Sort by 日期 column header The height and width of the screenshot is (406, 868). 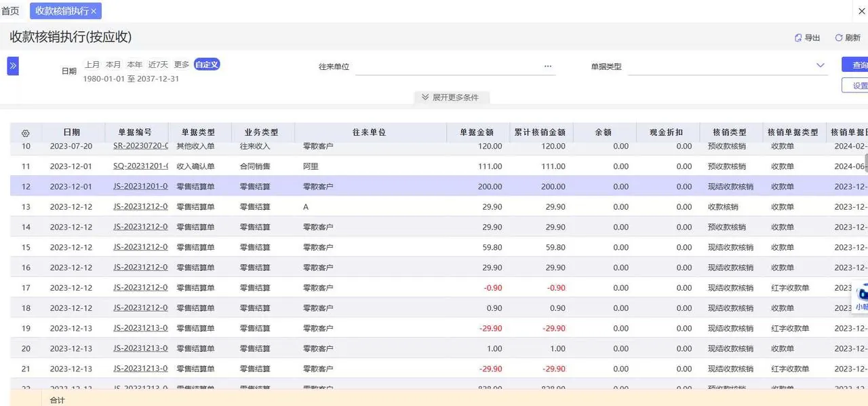72,132
